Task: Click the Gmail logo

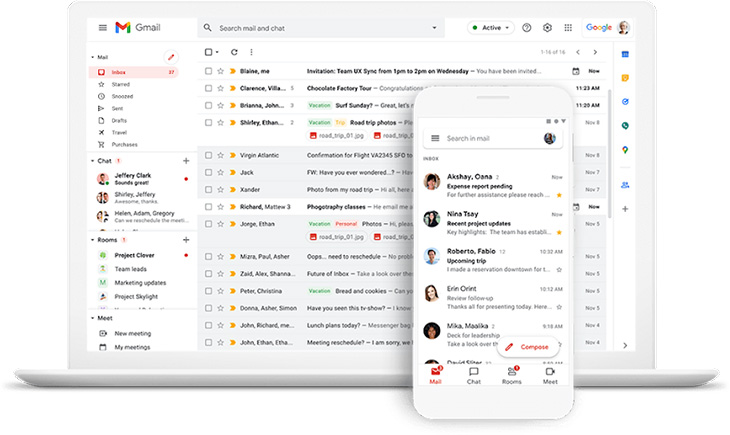Action: point(138,27)
